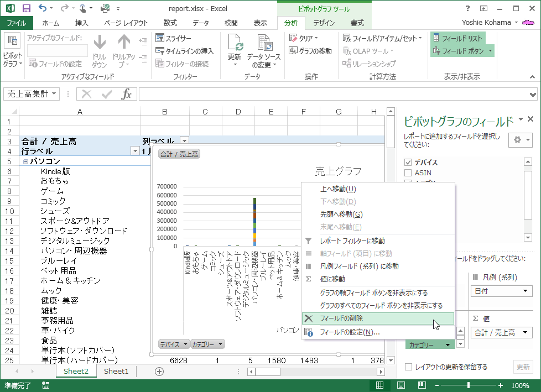Click the Save icon in quick access toolbar
This screenshot has width=541, height=392.
click(26, 8)
